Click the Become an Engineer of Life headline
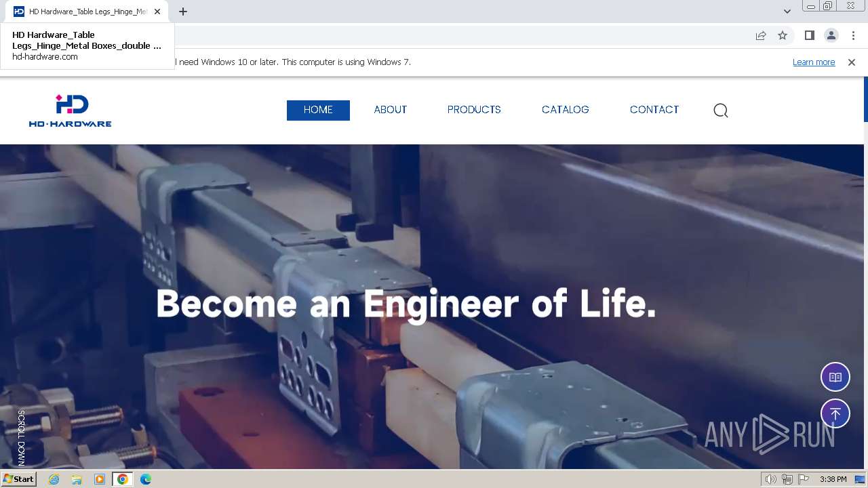868x488 pixels. pyautogui.click(x=406, y=304)
